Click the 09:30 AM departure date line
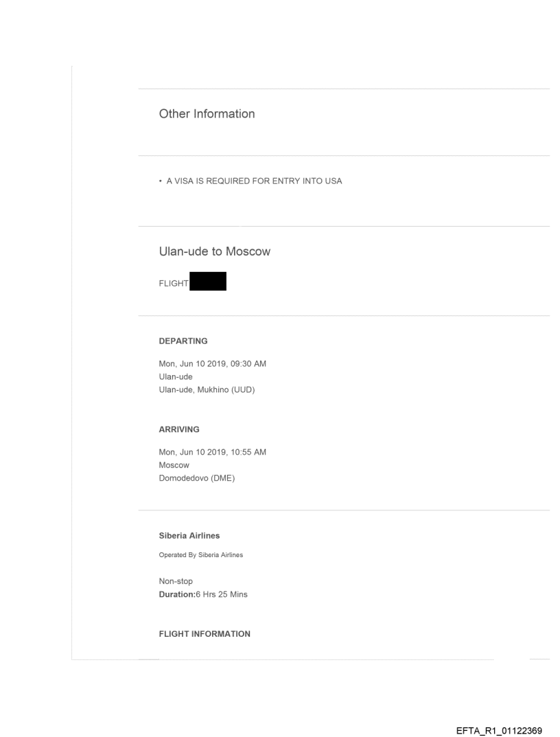Viewport: 560px width, 737px height. (212, 364)
